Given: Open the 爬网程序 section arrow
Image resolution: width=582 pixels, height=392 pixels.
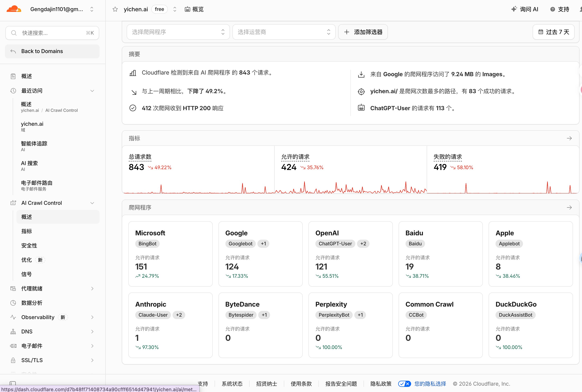Looking at the screenshot, I should point(569,207).
